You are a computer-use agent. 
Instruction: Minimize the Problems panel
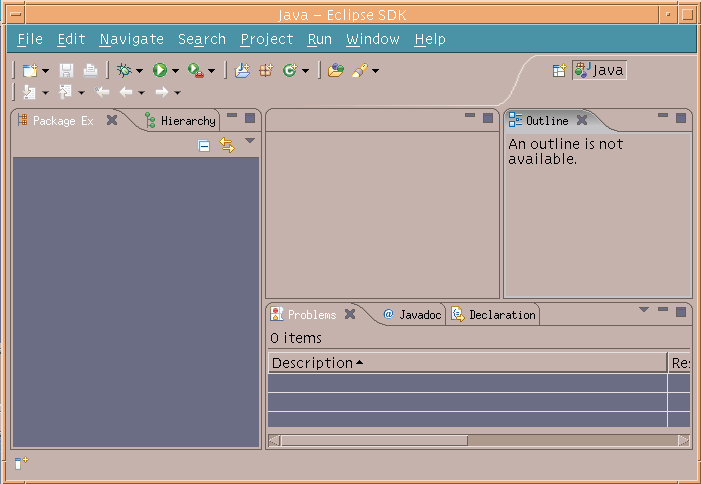[663, 309]
